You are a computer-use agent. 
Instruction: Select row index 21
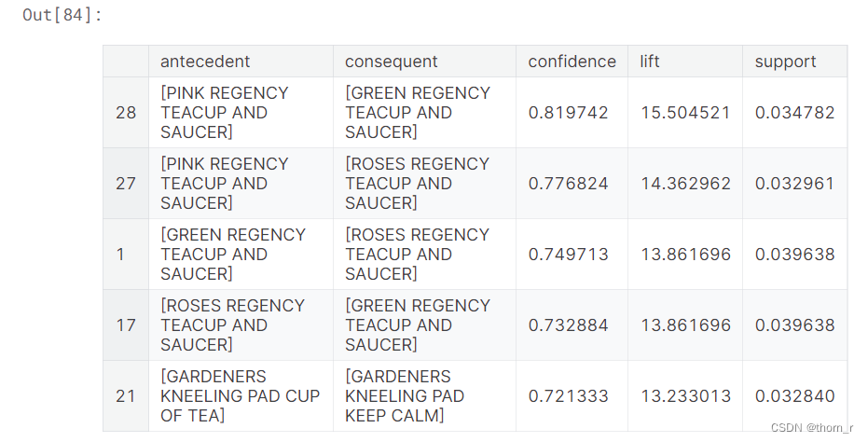126,396
